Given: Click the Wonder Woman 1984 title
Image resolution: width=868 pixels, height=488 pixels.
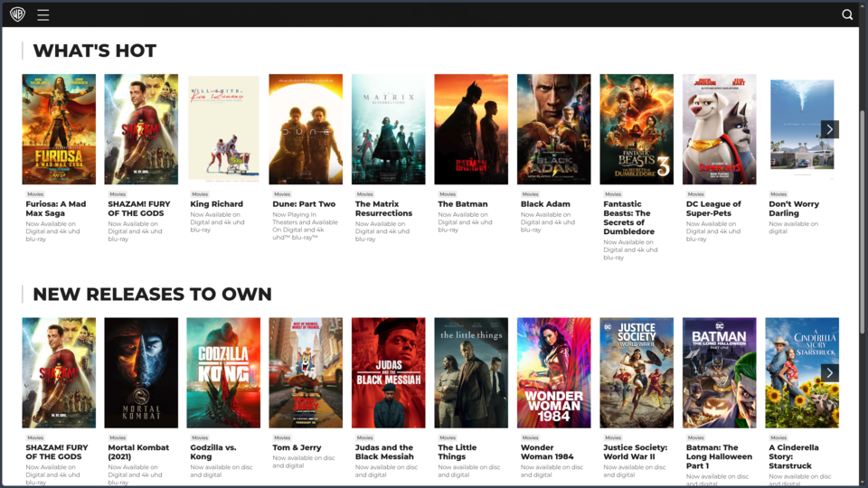Looking at the screenshot, I should 547,452.
